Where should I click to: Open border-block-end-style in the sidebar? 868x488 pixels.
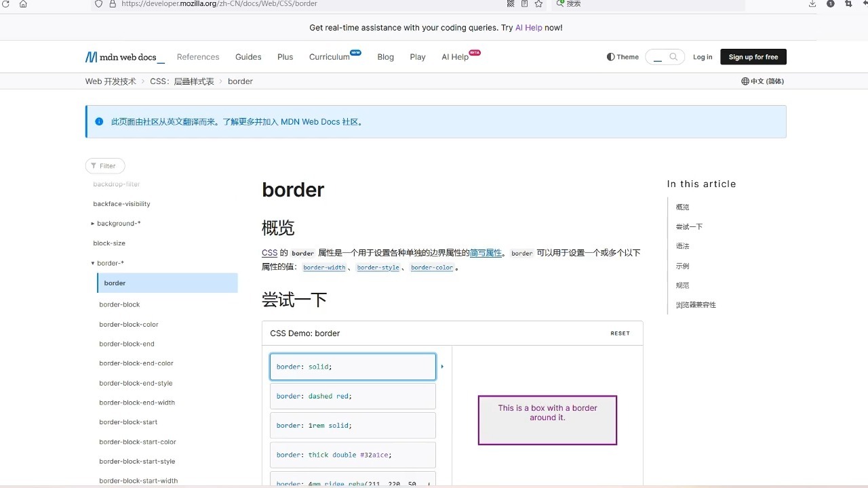coord(136,384)
